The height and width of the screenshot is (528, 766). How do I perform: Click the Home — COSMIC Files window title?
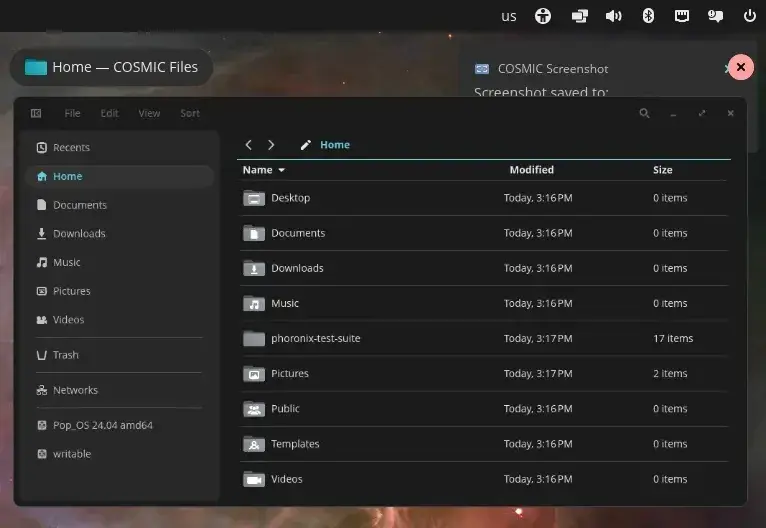pyautogui.click(x=111, y=67)
